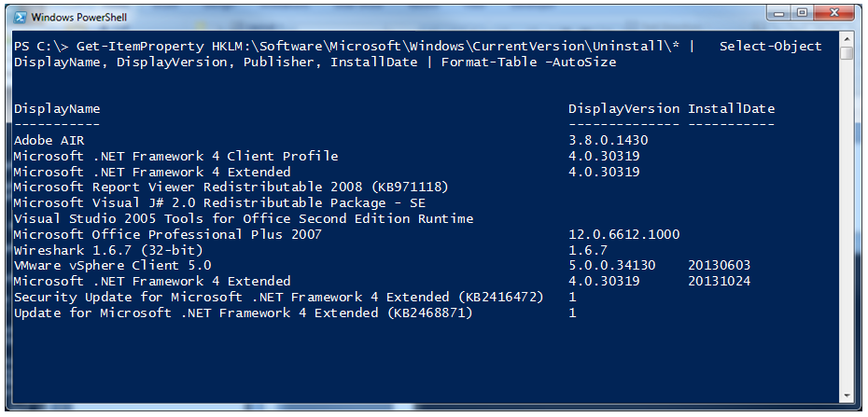Click the scrollbar down arrow
Image resolution: width=868 pixels, height=417 pixels.
coord(846,396)
